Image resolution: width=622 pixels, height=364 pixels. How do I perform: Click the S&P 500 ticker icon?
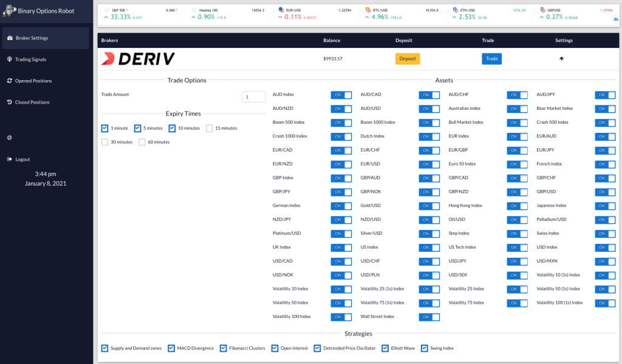[107, 10]
